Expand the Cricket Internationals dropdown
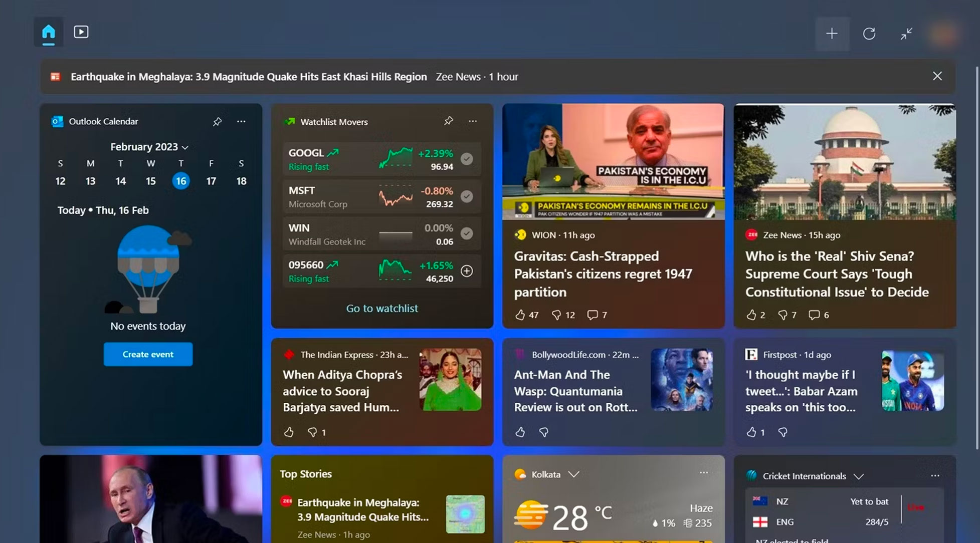The height and width of the screenshot is (543, 980). [859, 476]
